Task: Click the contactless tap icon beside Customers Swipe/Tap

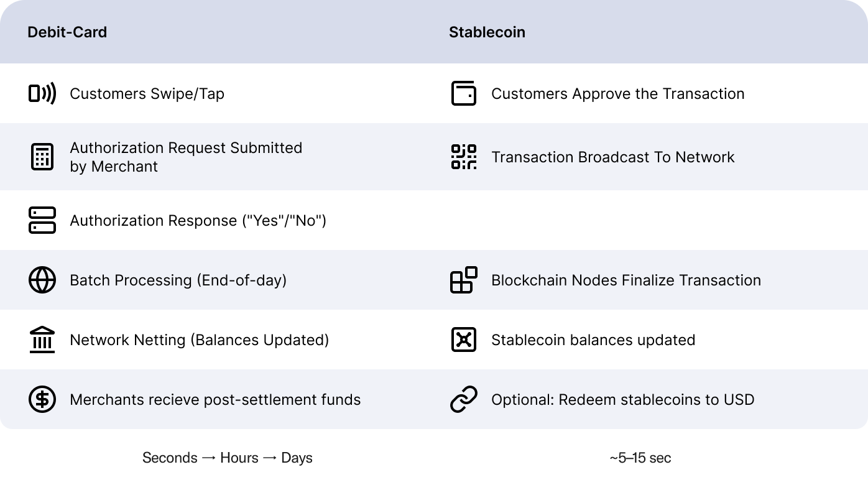Action: pyautogui.click(x=42, y=93)
